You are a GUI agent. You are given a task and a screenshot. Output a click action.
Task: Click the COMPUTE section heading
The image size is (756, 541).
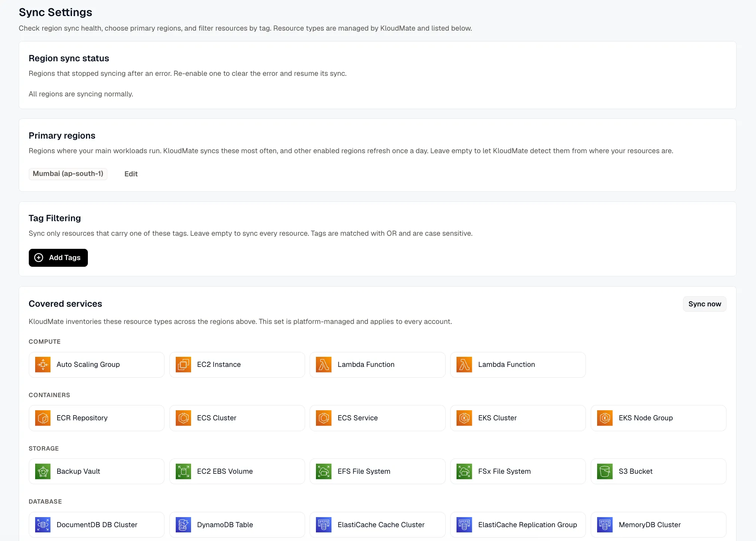[44, 342]
